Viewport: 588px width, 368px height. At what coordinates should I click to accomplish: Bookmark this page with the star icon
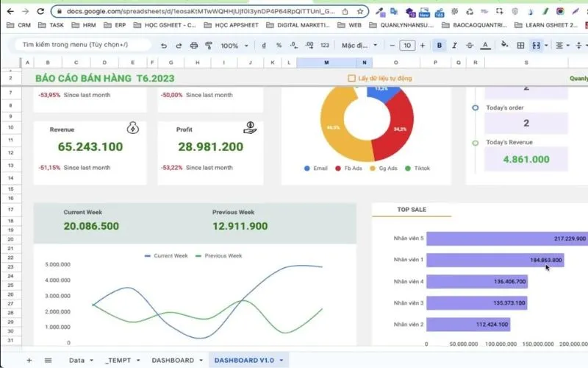coord(360,12)
